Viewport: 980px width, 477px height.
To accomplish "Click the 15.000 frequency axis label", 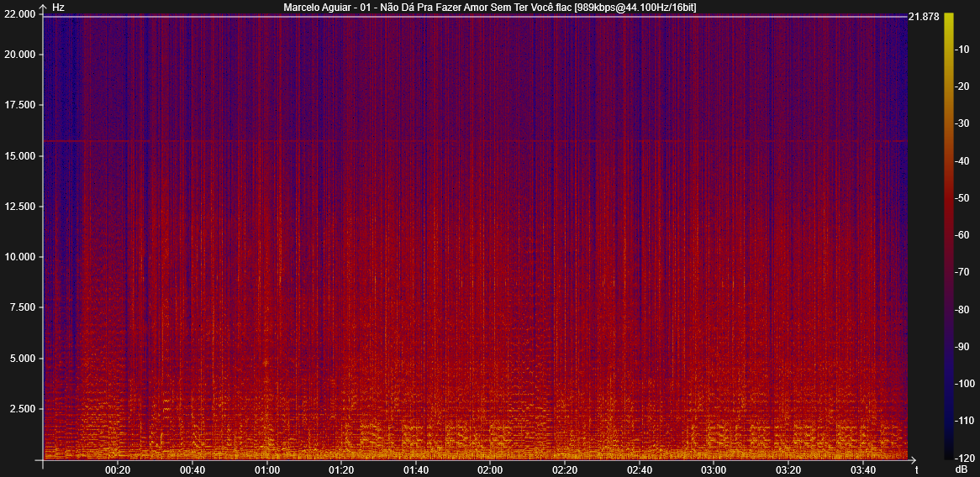I will click(18, 155).
